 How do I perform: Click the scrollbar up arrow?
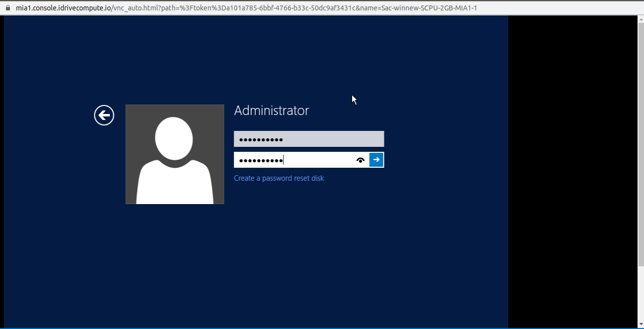tap(641, 19)
